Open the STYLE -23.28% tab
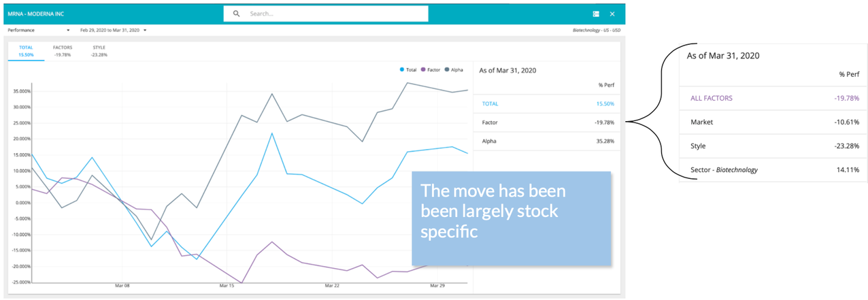Image resolution: width=868 pixels, height=300 pixels. pyautogui.click(x=99, y=51)
